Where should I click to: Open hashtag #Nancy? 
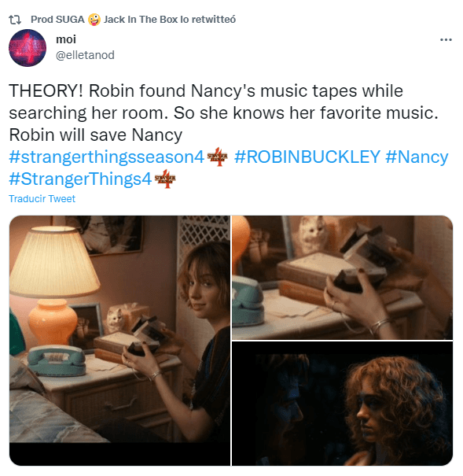tap(417, 157)
